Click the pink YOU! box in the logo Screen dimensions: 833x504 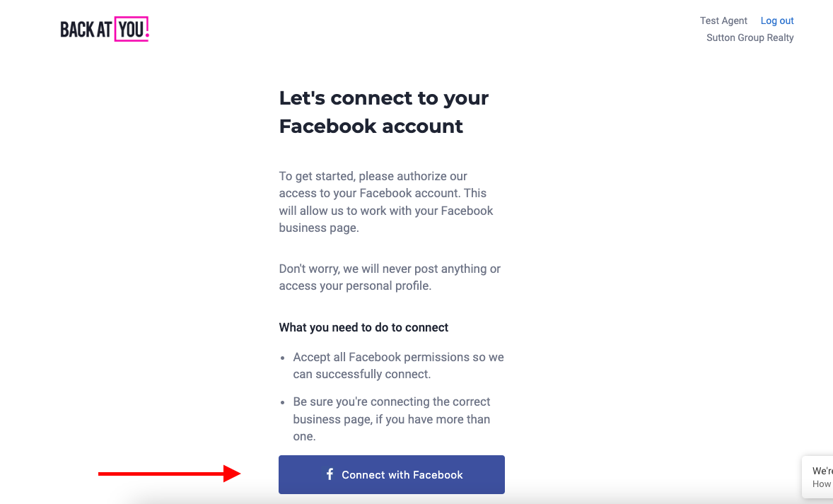132,29
